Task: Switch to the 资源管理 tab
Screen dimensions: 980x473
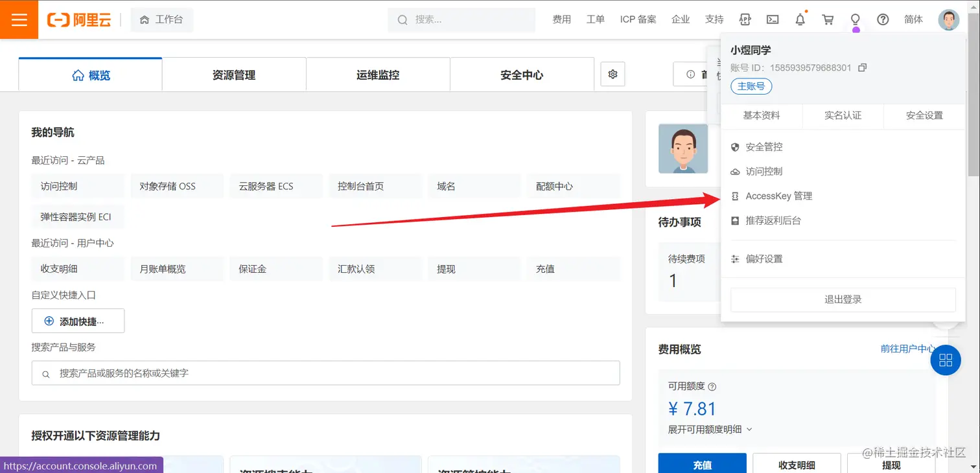Action: pyautogui.click(x=234, y=75)
